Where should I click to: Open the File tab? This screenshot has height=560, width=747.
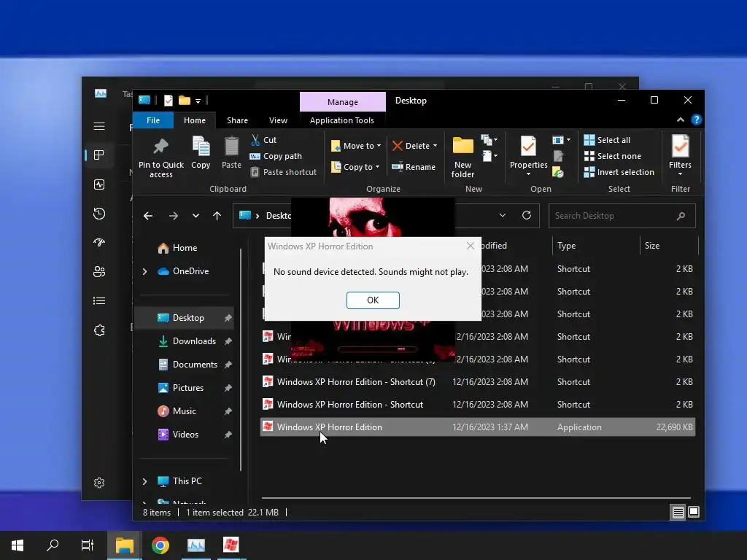point(153,120)
